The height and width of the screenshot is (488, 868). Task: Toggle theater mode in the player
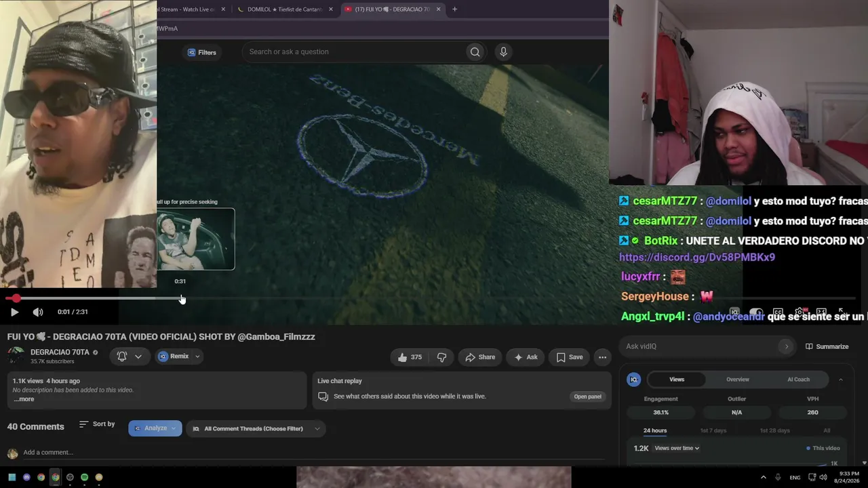[x=821, y=312]
